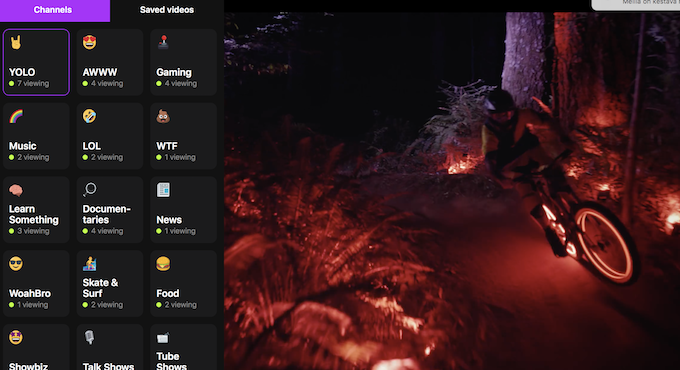
Task: Open the AWWW heart-eyes emoji channel
Action: tap(89, 42)
